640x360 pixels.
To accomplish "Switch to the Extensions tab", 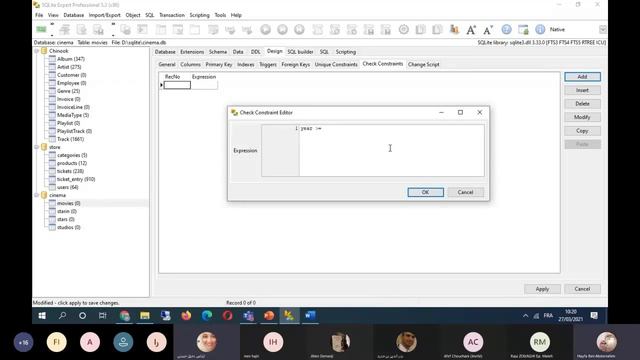I will [x=192, y=52].
